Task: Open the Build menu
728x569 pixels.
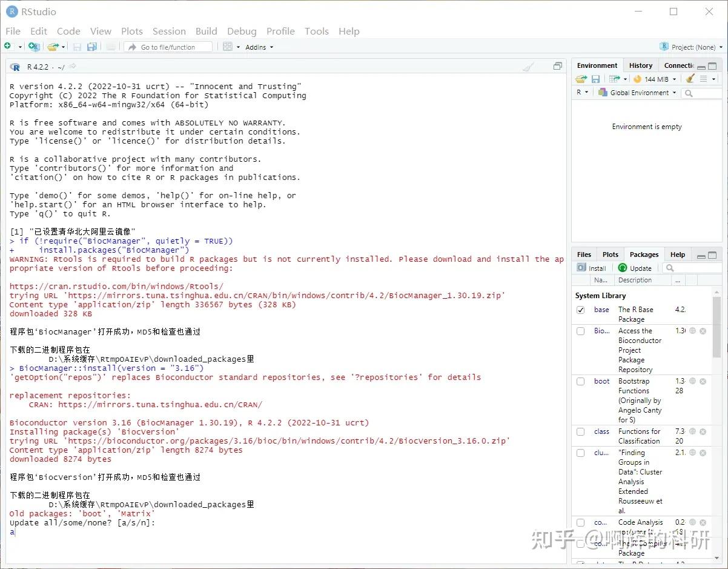Action: [x=206, y=31]
